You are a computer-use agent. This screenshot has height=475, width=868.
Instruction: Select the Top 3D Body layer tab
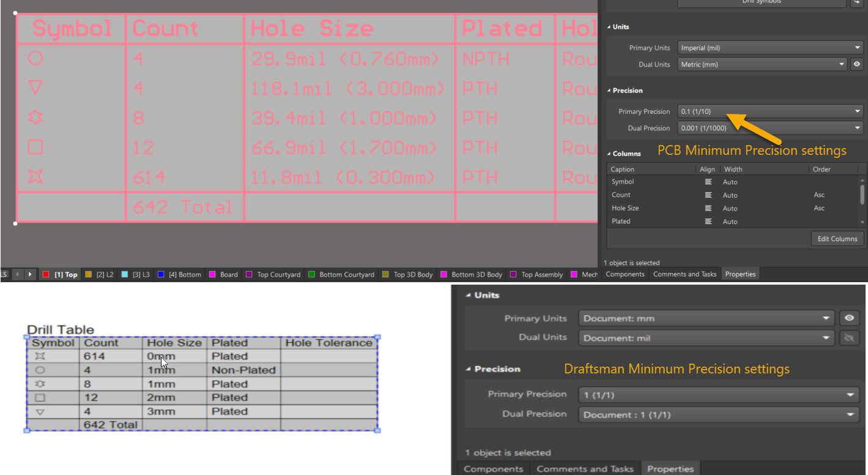[409, 275]
